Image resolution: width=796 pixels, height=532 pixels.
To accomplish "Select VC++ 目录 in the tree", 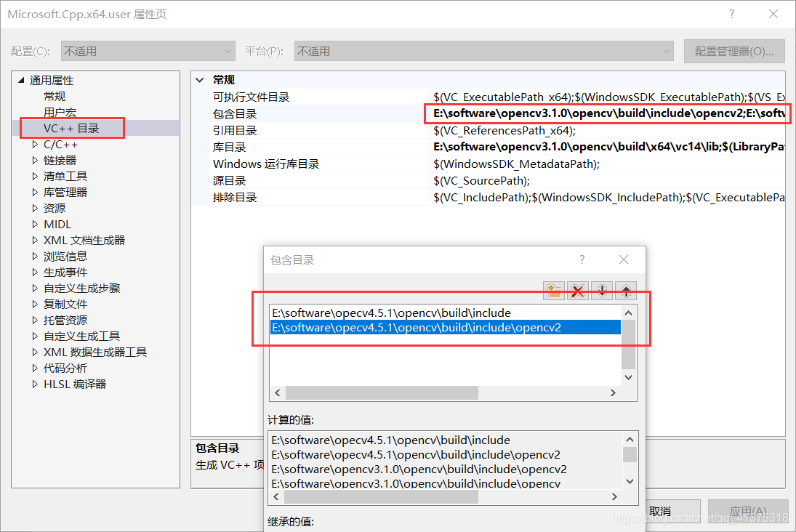I will tap(71, 129).
